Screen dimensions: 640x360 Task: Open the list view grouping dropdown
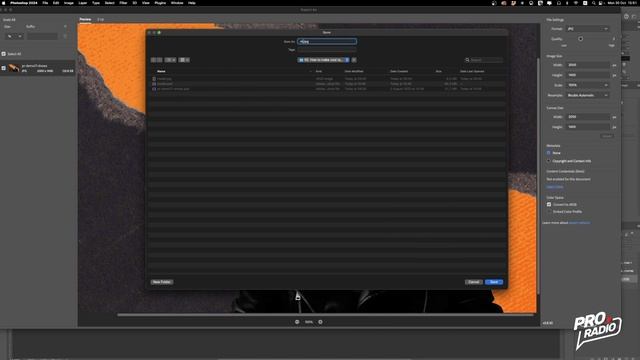184,60
